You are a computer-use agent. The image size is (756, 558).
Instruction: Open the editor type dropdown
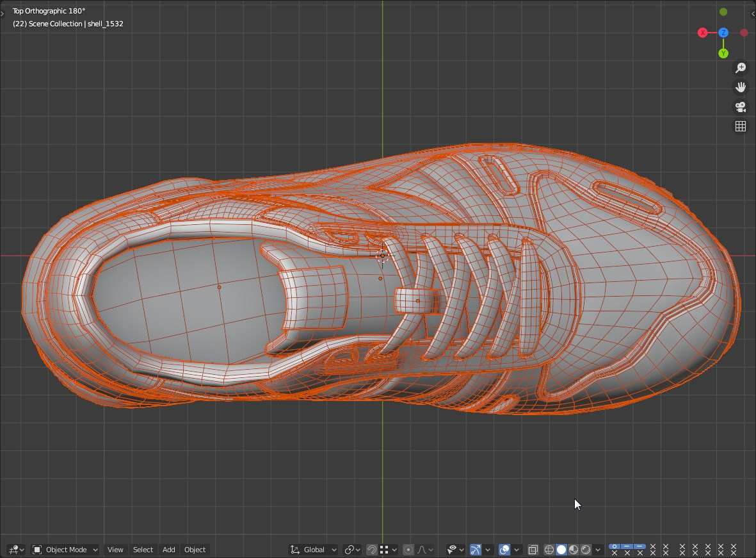coord(16,550)
